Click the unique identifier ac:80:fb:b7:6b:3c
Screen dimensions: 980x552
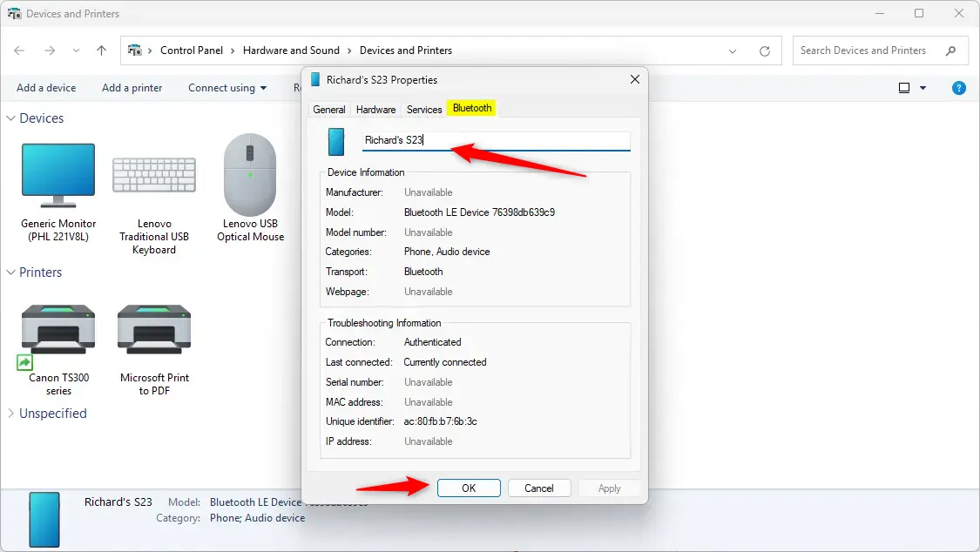pos(440,421)
